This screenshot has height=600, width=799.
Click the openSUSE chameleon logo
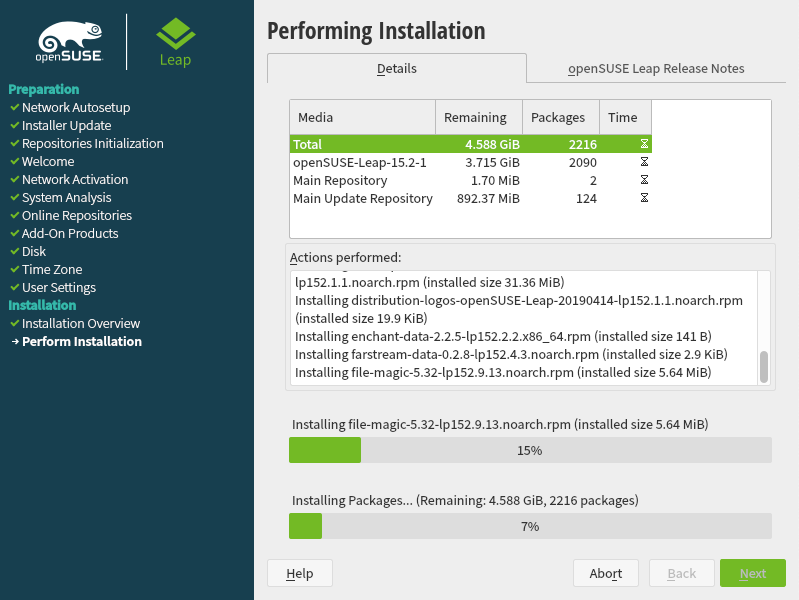point(70,42)
